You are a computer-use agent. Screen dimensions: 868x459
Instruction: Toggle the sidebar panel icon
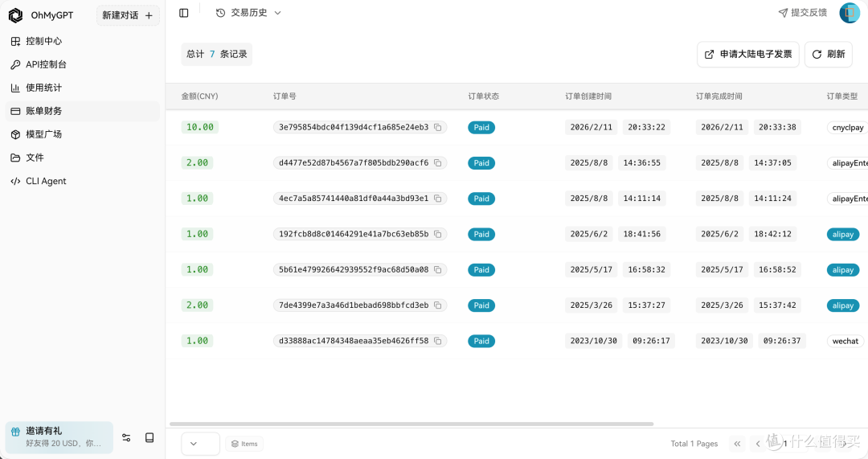click(x=184, y=13)
